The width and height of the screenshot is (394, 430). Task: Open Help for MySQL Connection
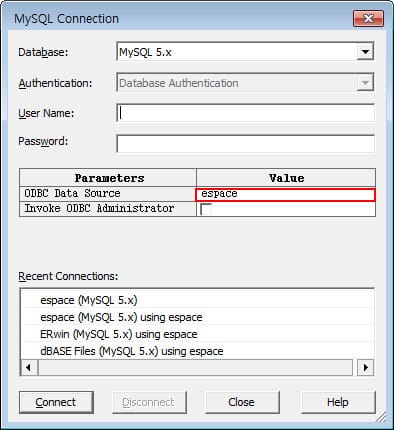(x=338, y=402)
